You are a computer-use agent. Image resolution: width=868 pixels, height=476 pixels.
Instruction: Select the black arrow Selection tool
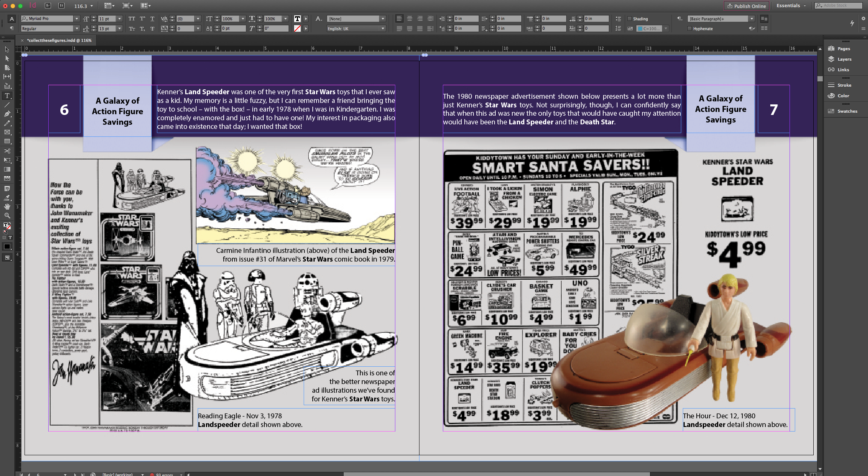coord(7,49)
